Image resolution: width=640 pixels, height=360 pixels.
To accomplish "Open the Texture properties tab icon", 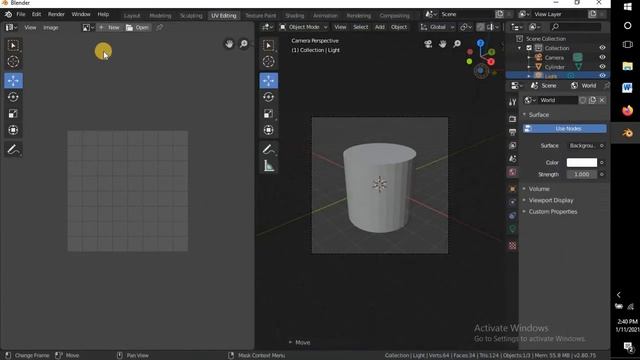I will (x=513, y=246).
